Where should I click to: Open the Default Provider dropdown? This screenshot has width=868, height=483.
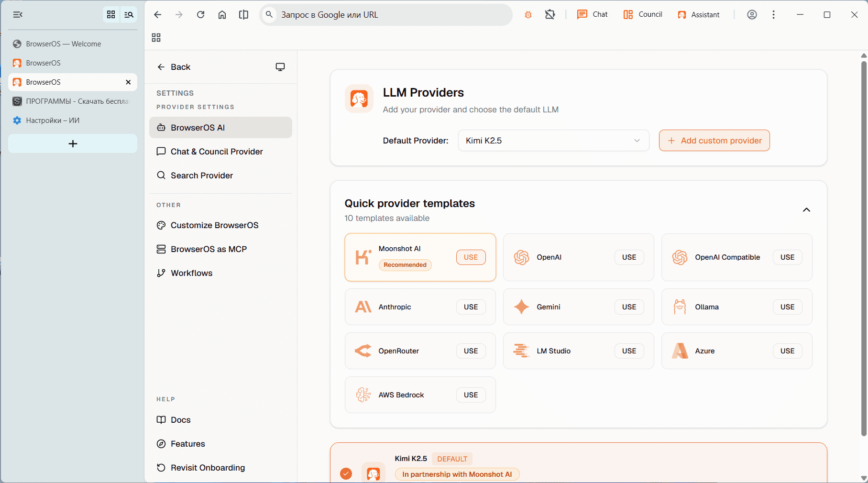click(x=553, y=141)
